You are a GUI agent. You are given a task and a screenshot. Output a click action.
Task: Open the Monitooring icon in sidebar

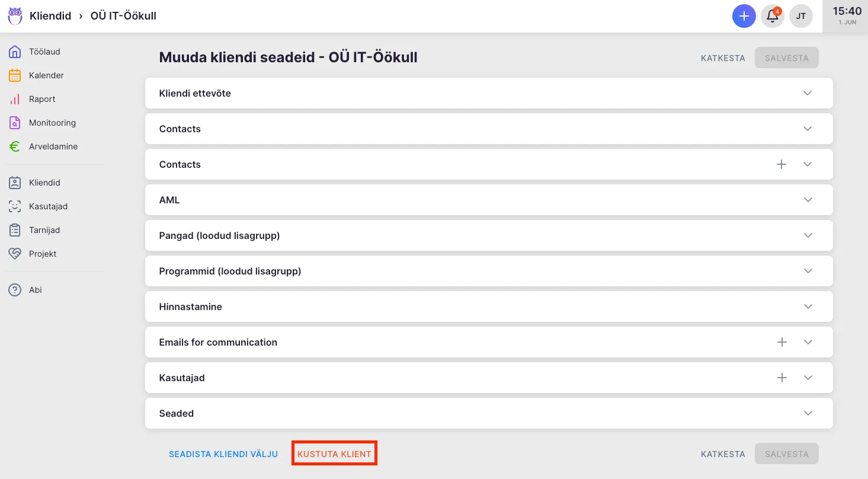point(15,123)
